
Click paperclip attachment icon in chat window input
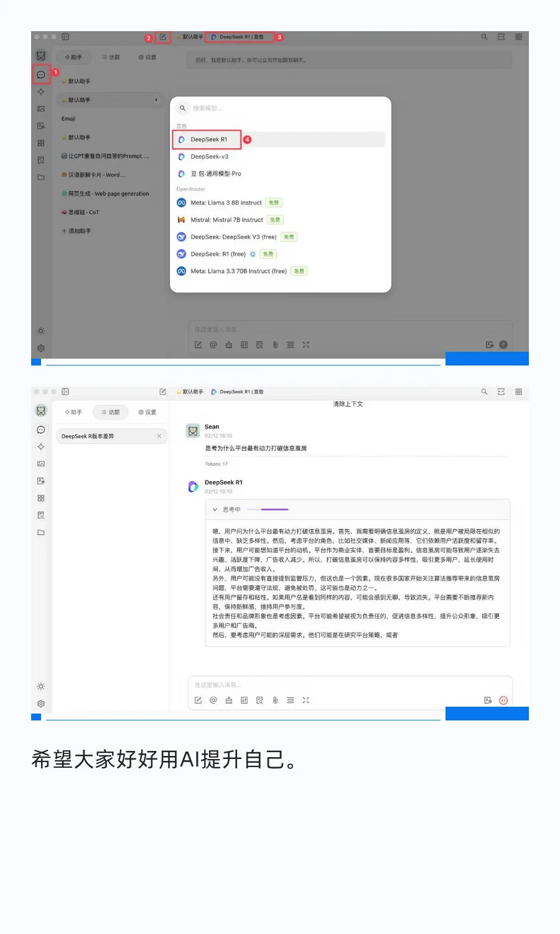pyautogui.click(x=275, y=700)
